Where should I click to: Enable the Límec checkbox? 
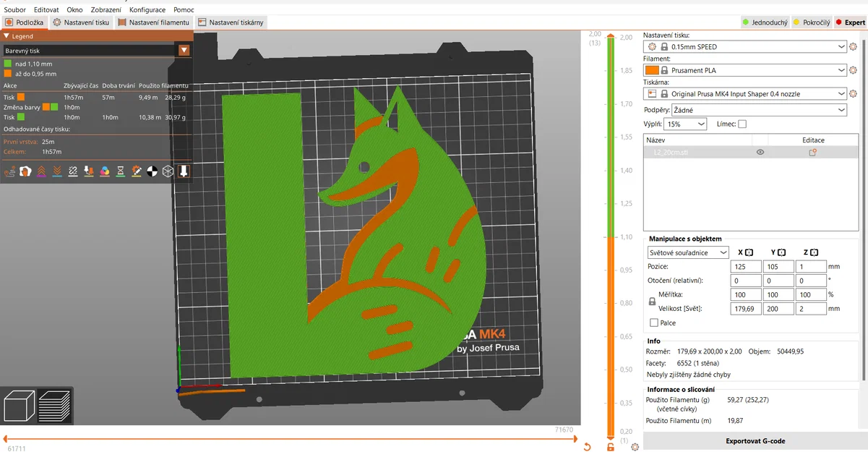click(x=742, y=124)
